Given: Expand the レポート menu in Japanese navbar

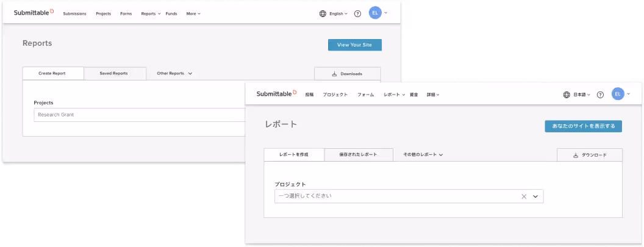Looking at the screenshot, I should click(394, 95).
